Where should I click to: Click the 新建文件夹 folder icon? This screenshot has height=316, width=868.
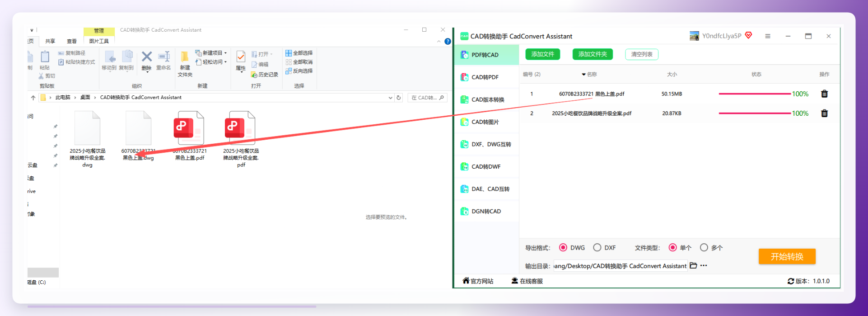(185, 57)
